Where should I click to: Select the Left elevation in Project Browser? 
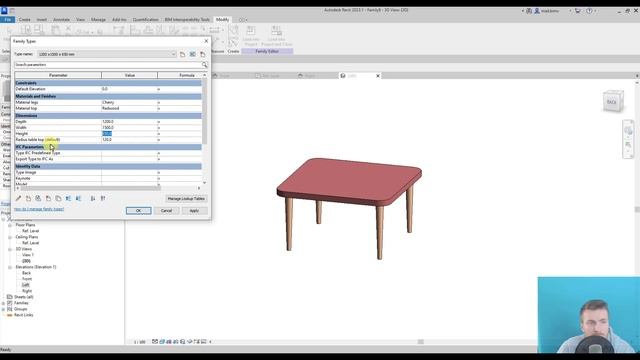(26, 285)
